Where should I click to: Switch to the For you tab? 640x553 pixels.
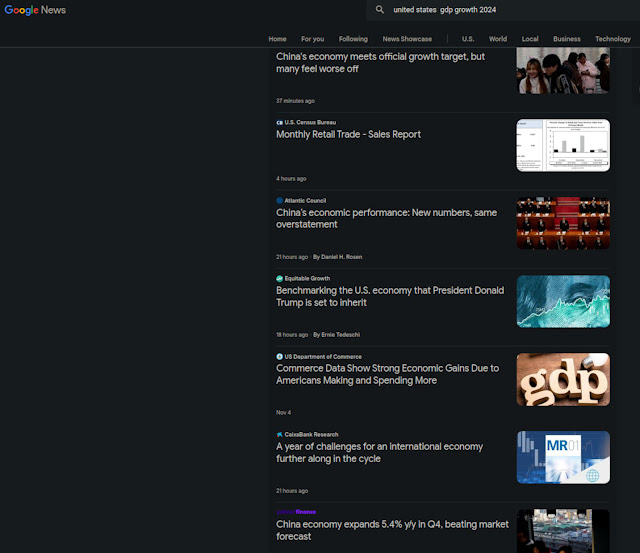pos(313,39)
